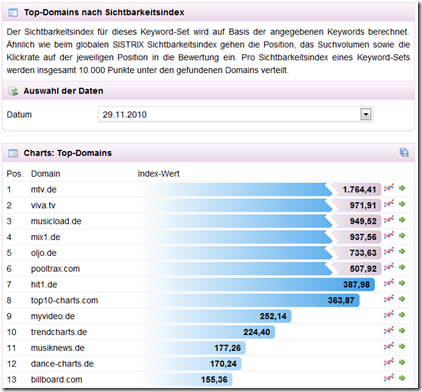Click green arrow icon for mtv.de
The width and height of the screenshot is (422, 392).
coord(402,188)
